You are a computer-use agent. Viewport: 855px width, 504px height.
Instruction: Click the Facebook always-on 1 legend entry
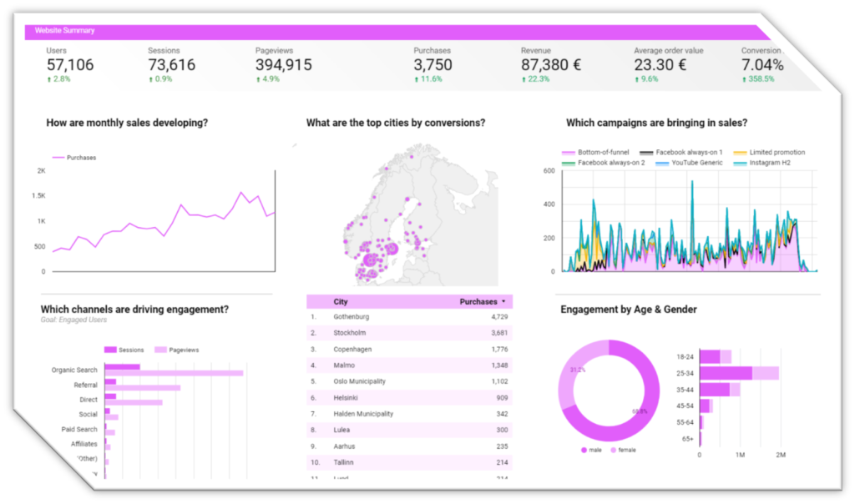[x=681, y=153]
